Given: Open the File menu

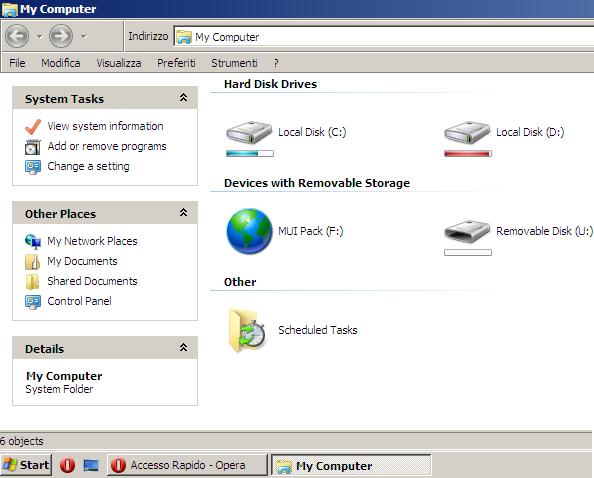Looking at the screenshot, I should click(17, 63).
